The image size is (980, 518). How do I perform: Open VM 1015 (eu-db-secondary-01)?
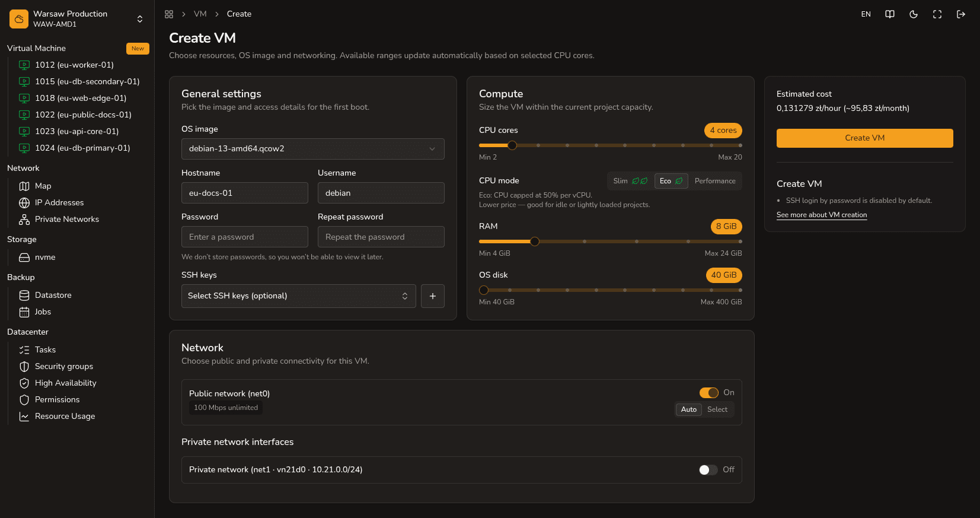tap(87, 81)
